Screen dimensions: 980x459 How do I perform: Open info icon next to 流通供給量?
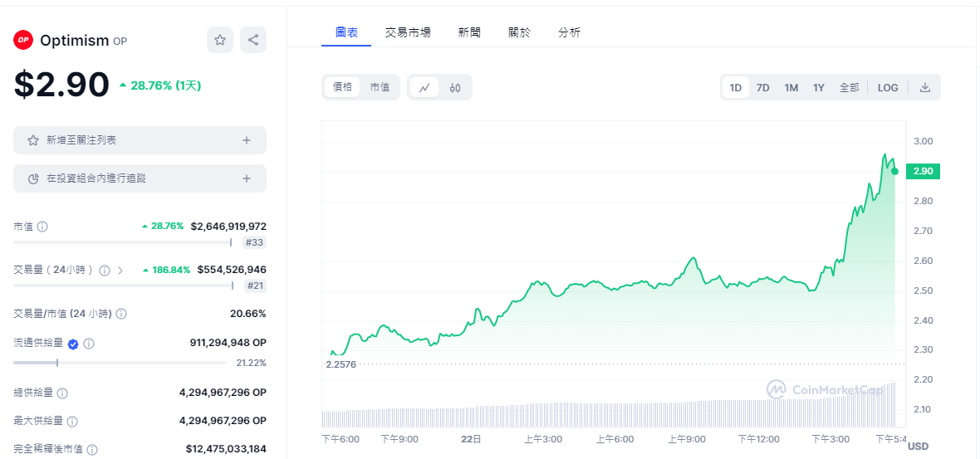point(89,344)
